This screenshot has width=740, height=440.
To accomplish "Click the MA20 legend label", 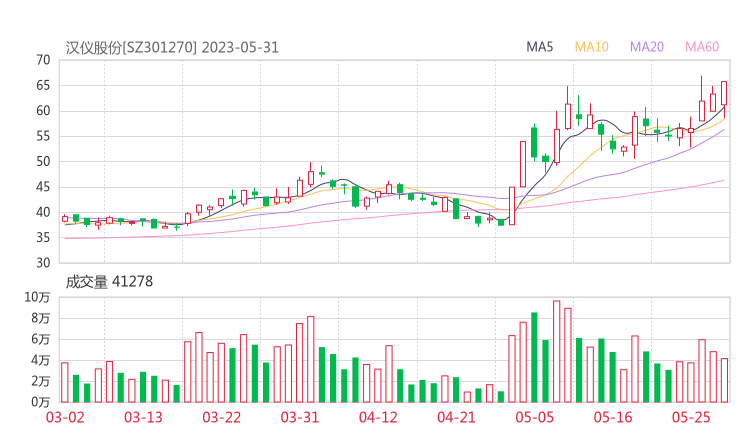I will click(x=647, y=47).
